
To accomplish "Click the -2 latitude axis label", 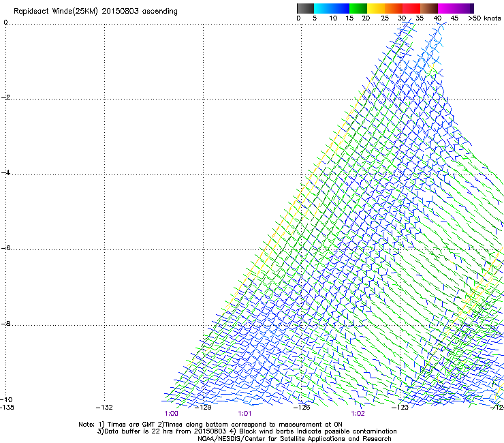I will tap(5, 97).
